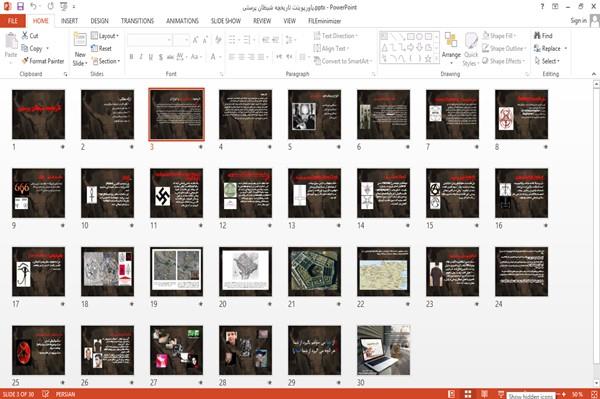Open the Select dropdown in Editing

point(547,61)
